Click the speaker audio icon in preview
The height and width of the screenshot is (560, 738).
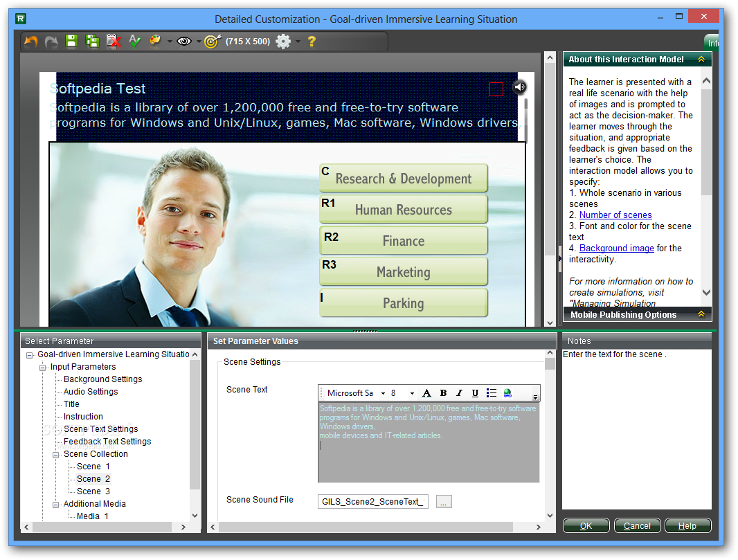pos(519,87)
